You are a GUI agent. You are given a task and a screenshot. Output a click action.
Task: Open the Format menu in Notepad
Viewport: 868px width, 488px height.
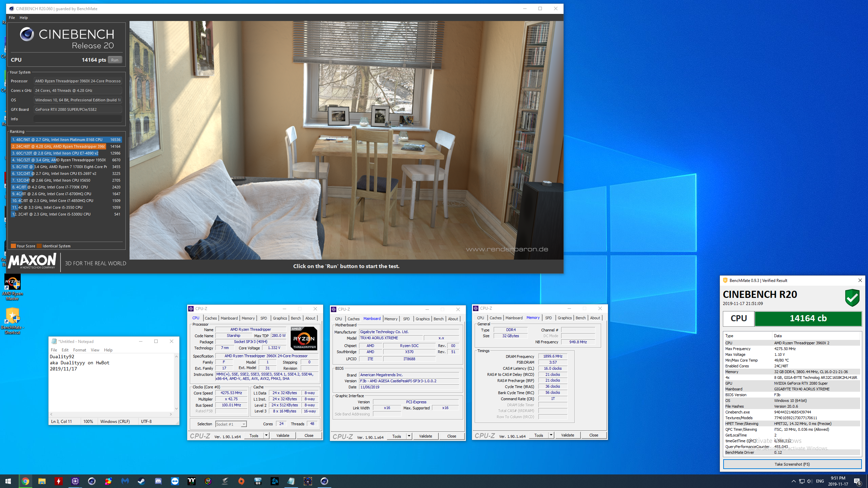tap(80, 350)
